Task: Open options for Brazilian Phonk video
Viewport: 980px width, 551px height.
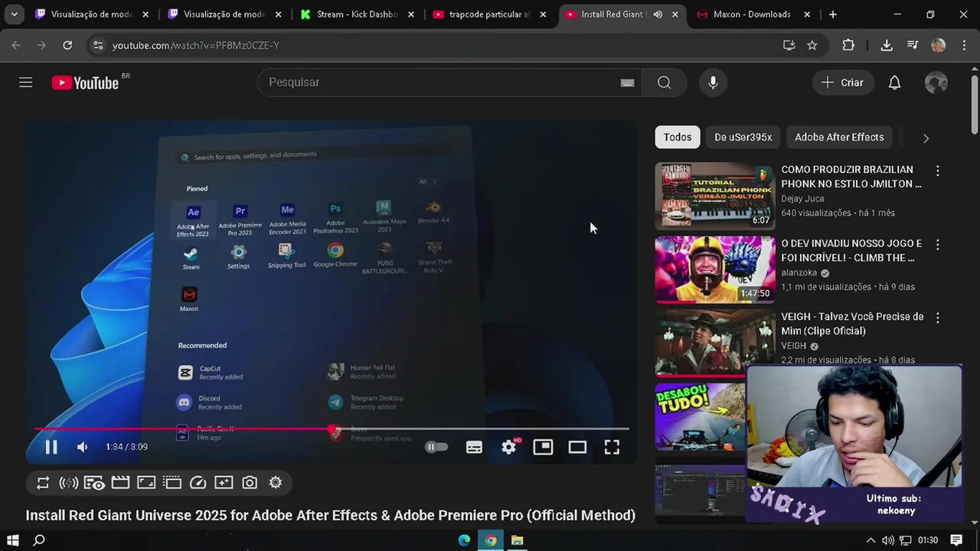Action: tap(938, 171)
